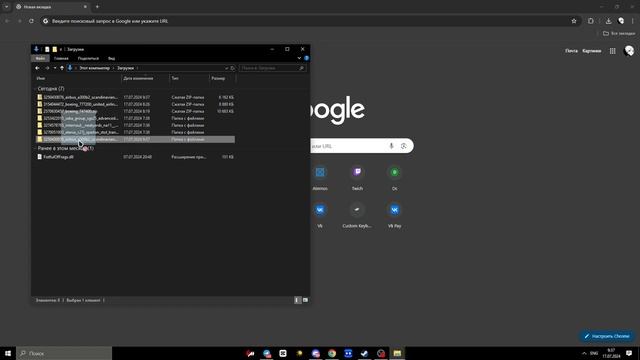Screen dimensions: 640x360
Task: Open Steam from the taskbar
Action: 364,353
